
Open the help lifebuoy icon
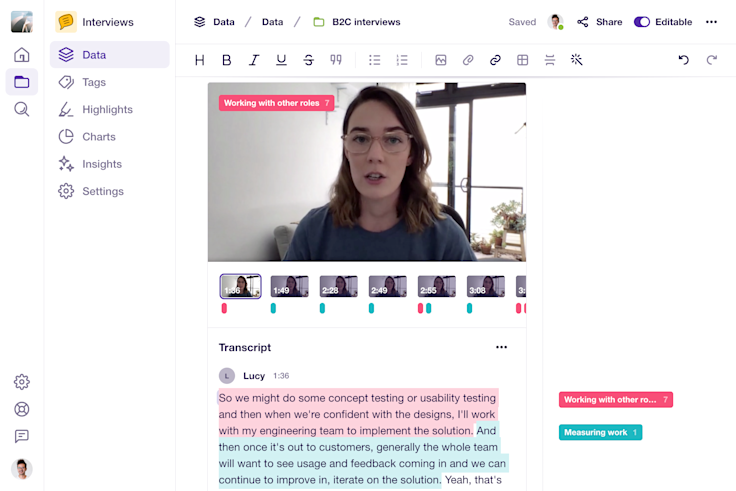tap(22, 409)
